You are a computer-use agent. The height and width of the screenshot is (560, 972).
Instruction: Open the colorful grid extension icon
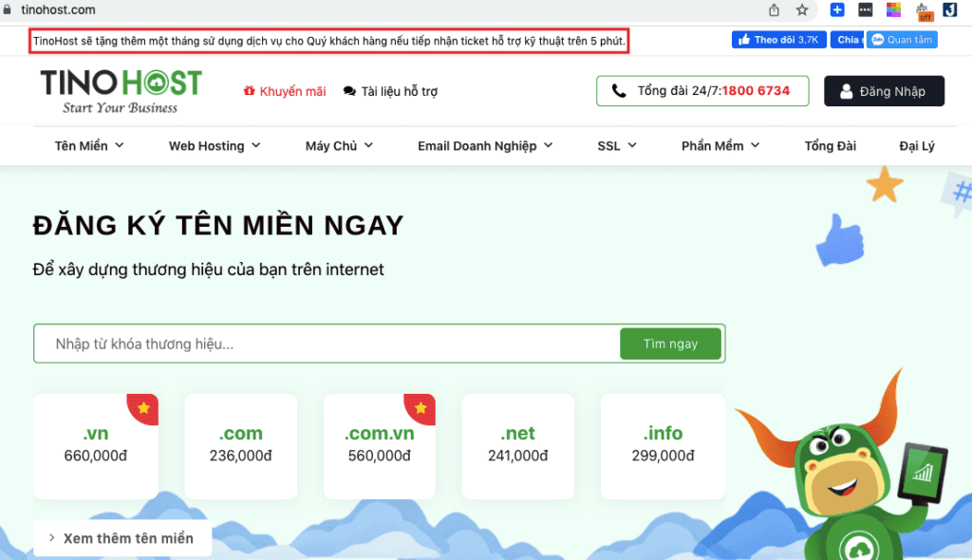pyautogui.click(x=893, y=9)
